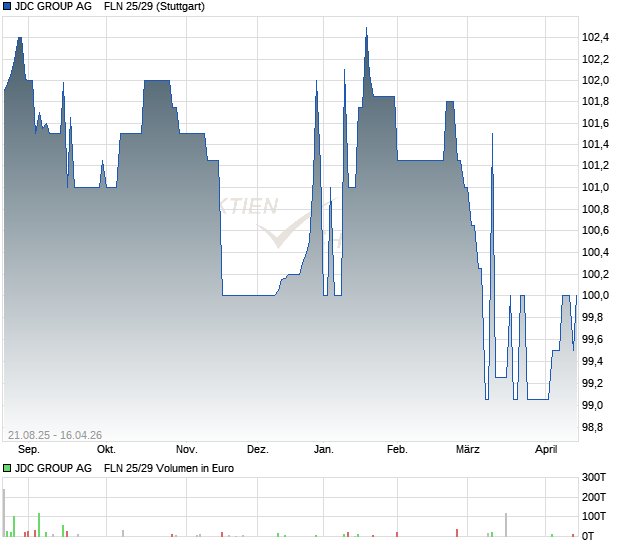Click the 'Dez.' month label
Viewport: 620px width, 546px height.
point(258,450)
